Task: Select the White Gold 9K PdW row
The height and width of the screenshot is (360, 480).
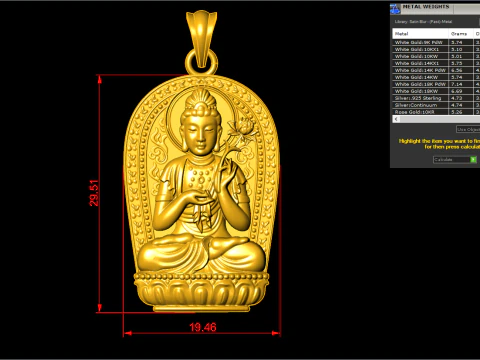Action: 436,42
